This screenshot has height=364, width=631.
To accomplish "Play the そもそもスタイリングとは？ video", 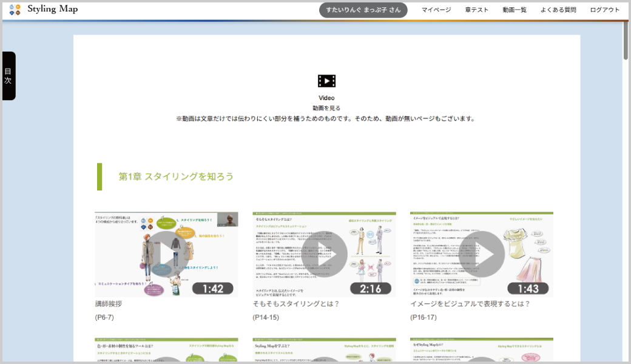I will pyautogui.click(x=324, y=254).
